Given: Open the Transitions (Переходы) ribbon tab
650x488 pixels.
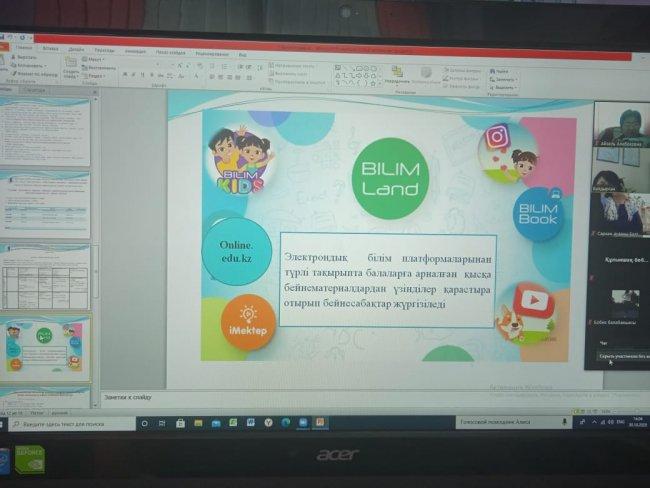Looking at the screenshot, I should (104, 50).
